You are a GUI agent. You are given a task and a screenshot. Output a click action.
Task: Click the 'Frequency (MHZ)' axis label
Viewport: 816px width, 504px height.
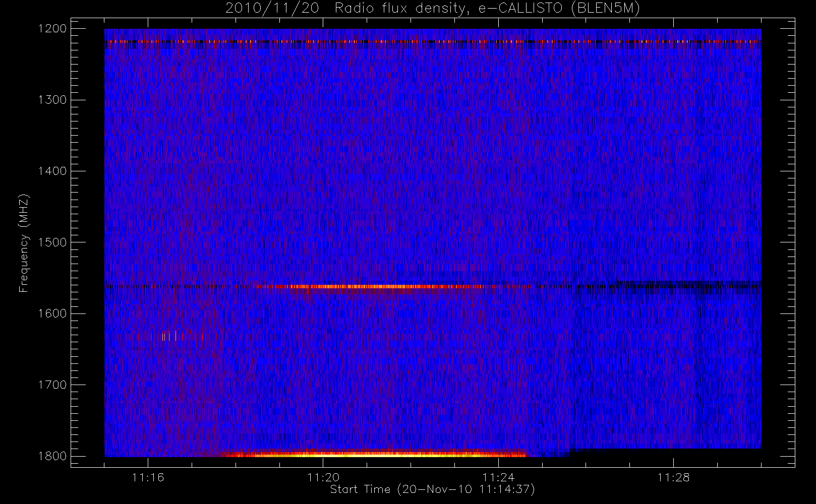point(24,243)
